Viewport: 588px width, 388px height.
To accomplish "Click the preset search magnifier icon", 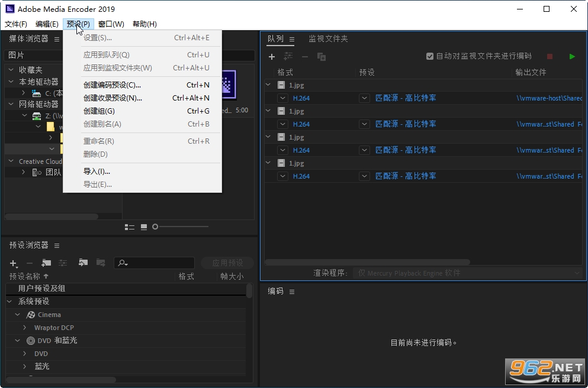I will tap(123, 263).
